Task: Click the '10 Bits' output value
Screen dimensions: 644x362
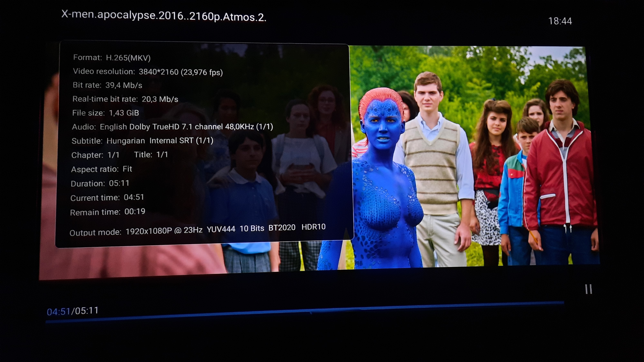Action: coord(252,228)
